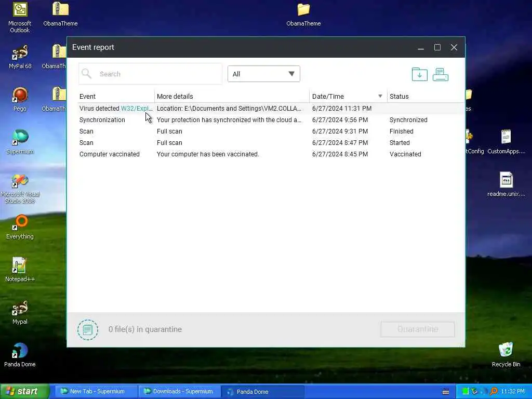Viewport: 532px width, 399px height.
Task: Select the Virus detected event row
Action: pyautogui.click(x=270, y=108)
